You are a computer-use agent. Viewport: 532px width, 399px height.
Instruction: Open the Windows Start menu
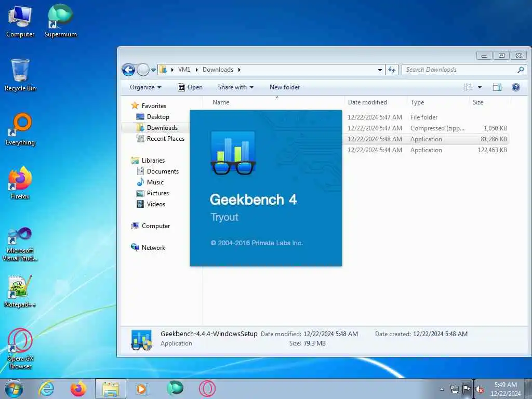[14, 389]
